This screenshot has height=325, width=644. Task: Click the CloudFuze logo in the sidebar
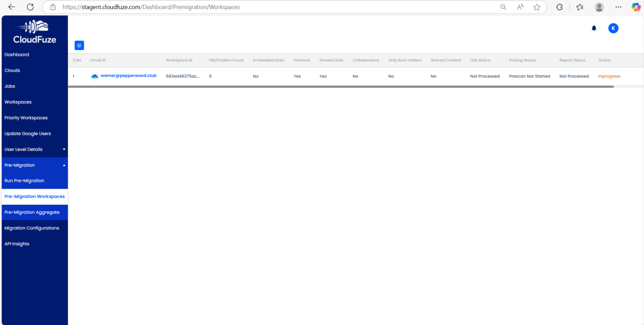click(x=34, y=31)
